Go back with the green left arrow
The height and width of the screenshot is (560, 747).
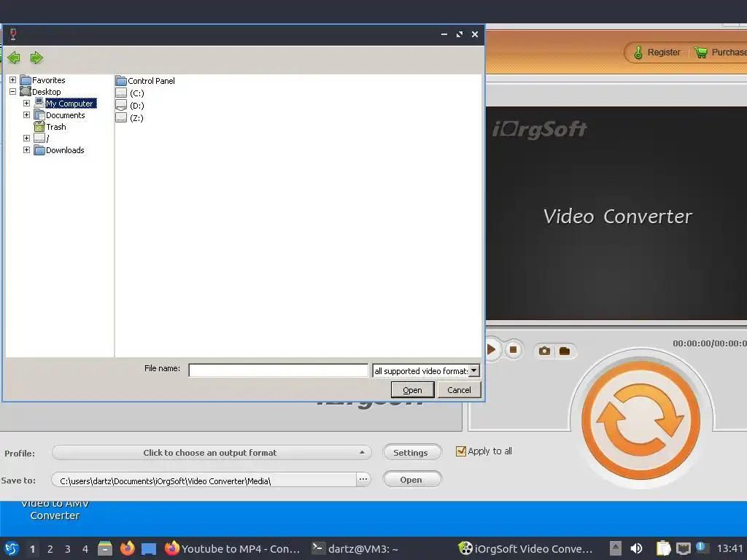coord(14,58)
